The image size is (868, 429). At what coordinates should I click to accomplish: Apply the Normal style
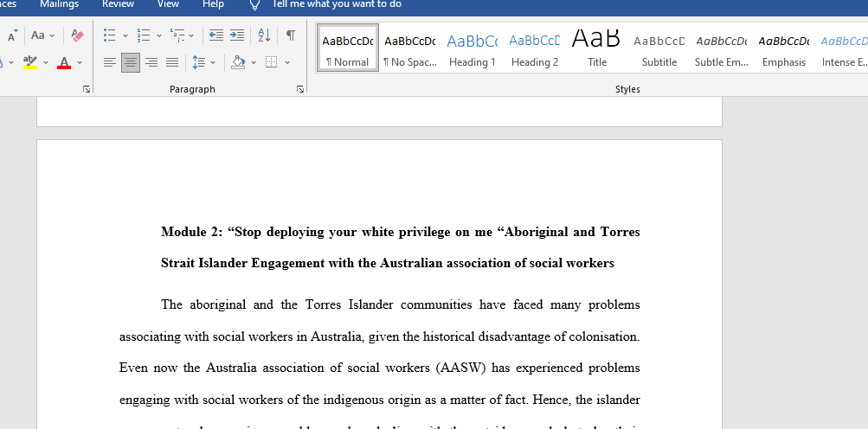[x=348, y=48]
